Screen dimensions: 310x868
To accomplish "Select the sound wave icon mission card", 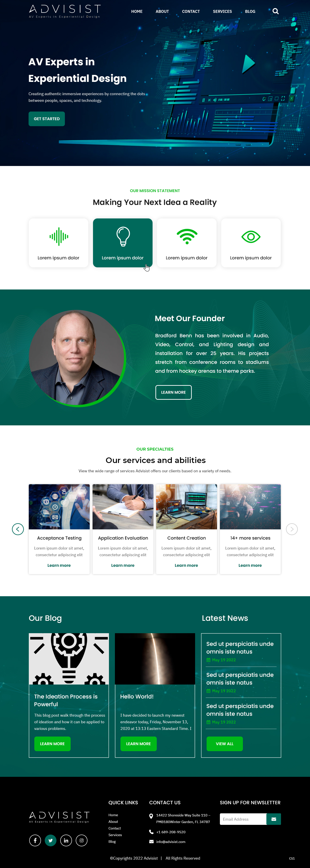I will [x=59, y=243].
